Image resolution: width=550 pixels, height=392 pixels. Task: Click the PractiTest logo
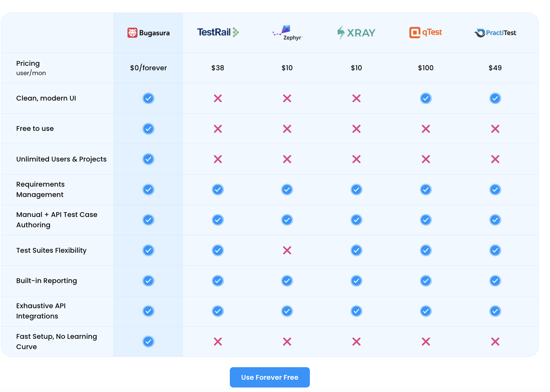[x=495, y=33]
